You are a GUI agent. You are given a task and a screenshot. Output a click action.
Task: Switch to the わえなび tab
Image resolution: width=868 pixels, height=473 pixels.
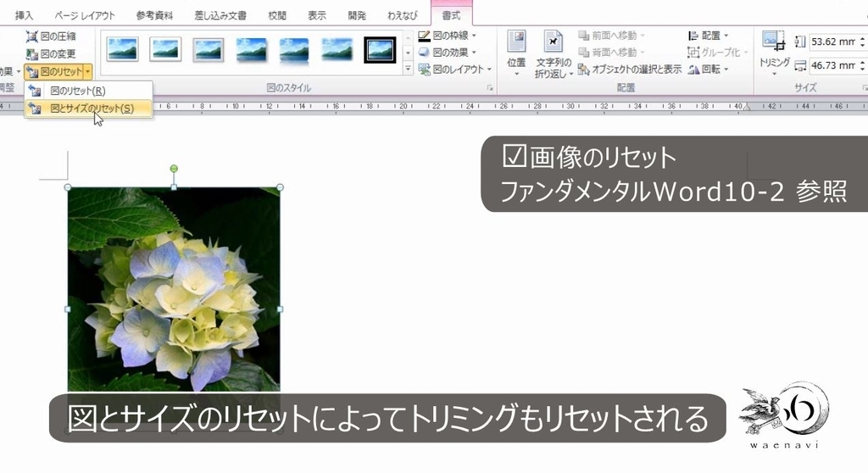click(x=403, y=15)
